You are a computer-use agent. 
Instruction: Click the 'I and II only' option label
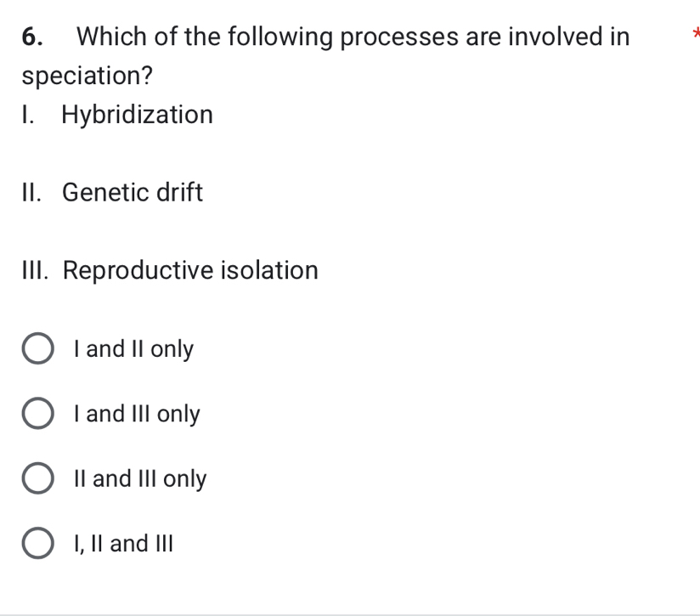[x=133, y=348]
